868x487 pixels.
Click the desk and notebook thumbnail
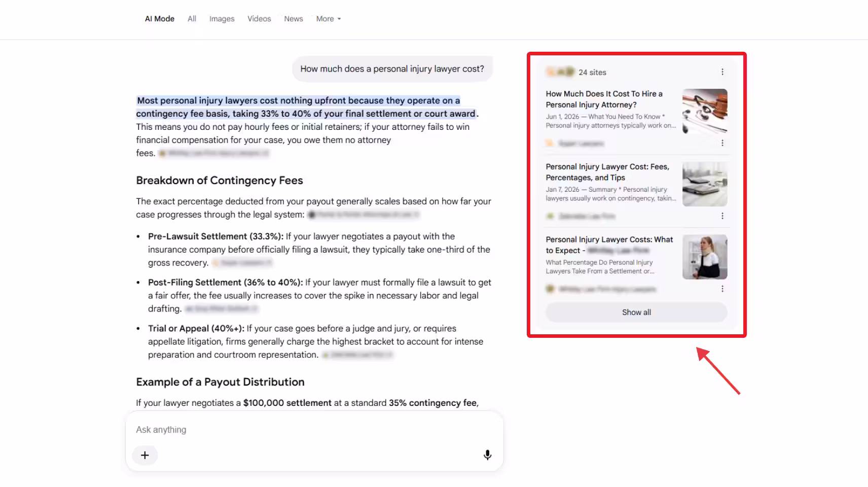705,184
